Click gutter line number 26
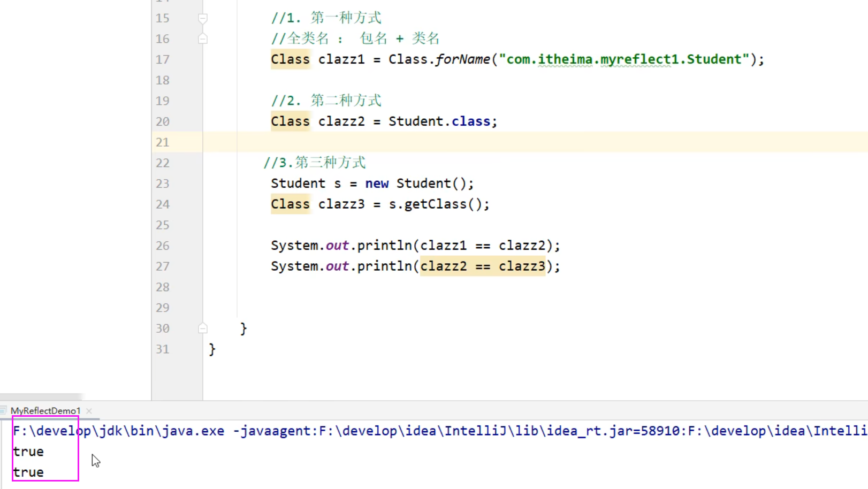The height and width of the screenshot is (489, 868). click(163, 246)
